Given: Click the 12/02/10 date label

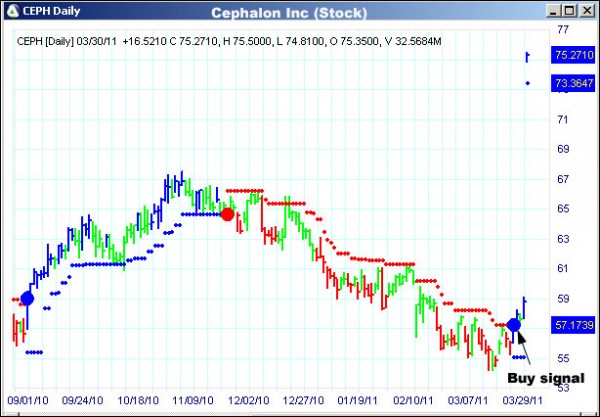Looking at the screenshot, I should point(248,401).
